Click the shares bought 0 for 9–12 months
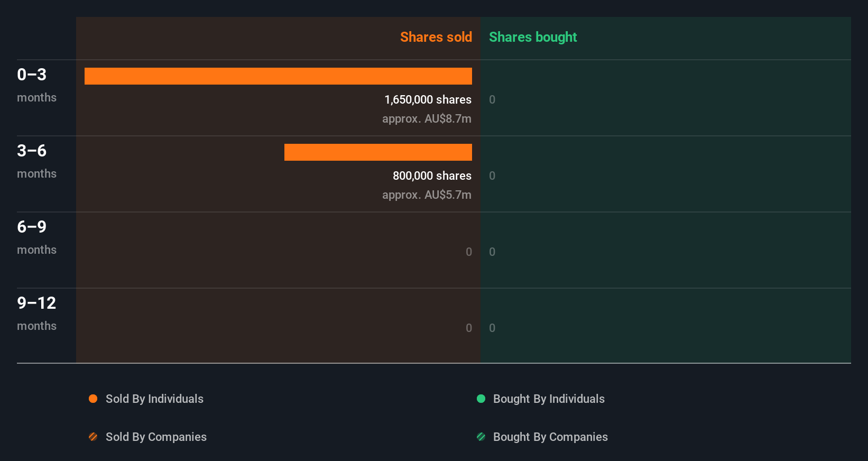Image resolution: width=868 pixels, height=461 pixels. tap(492, 328)
